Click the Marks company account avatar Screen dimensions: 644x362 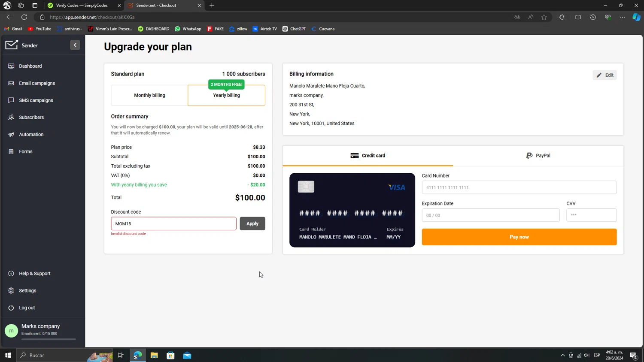(12, 331)
